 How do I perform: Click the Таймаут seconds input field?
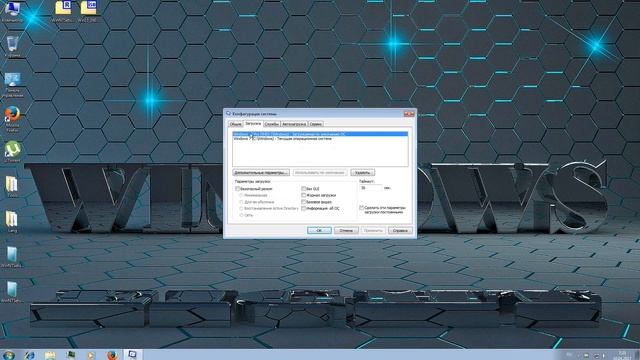pos(371,188)
